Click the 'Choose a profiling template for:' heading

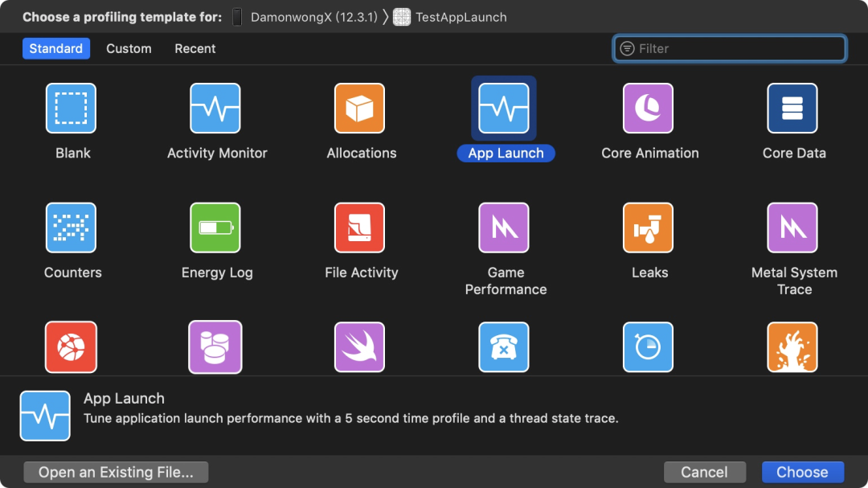pos(122,17)
